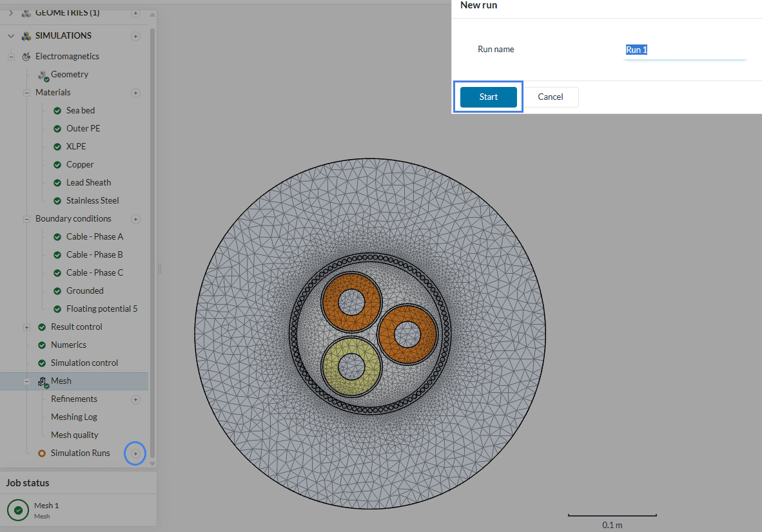Click the Mesh 1 job status icon

[18, 510]
